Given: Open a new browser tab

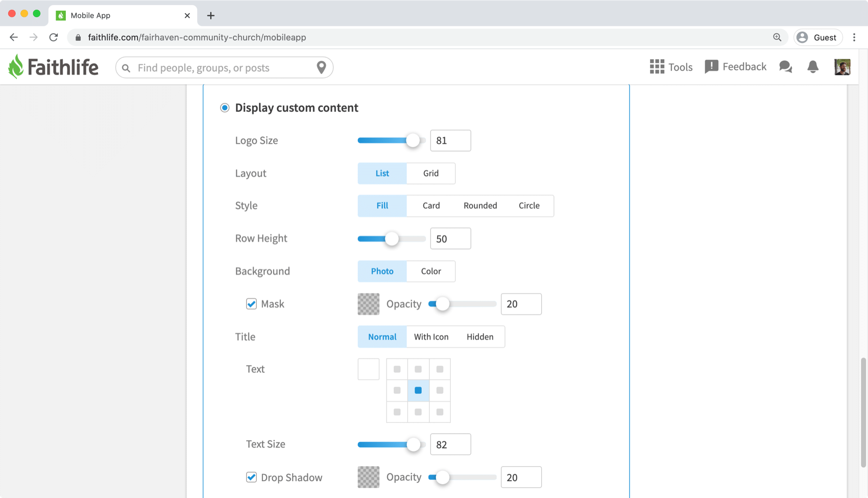Looking at the screenshot, I should 211,15.
